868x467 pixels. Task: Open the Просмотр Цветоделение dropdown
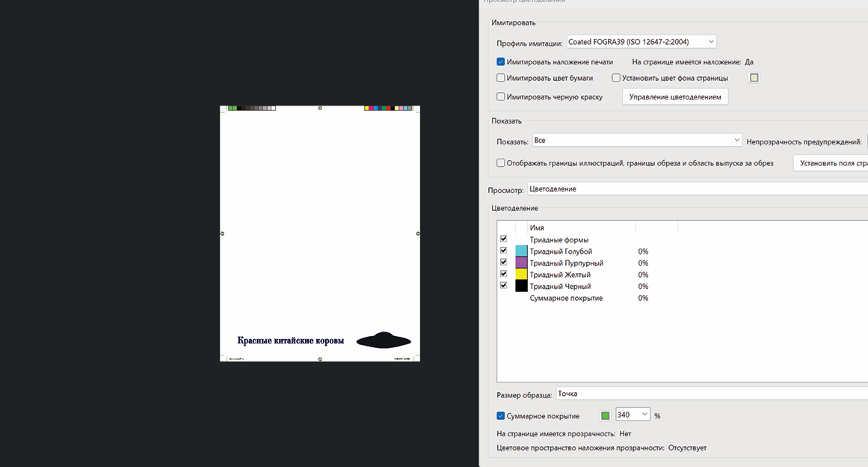tap(698, 189)
